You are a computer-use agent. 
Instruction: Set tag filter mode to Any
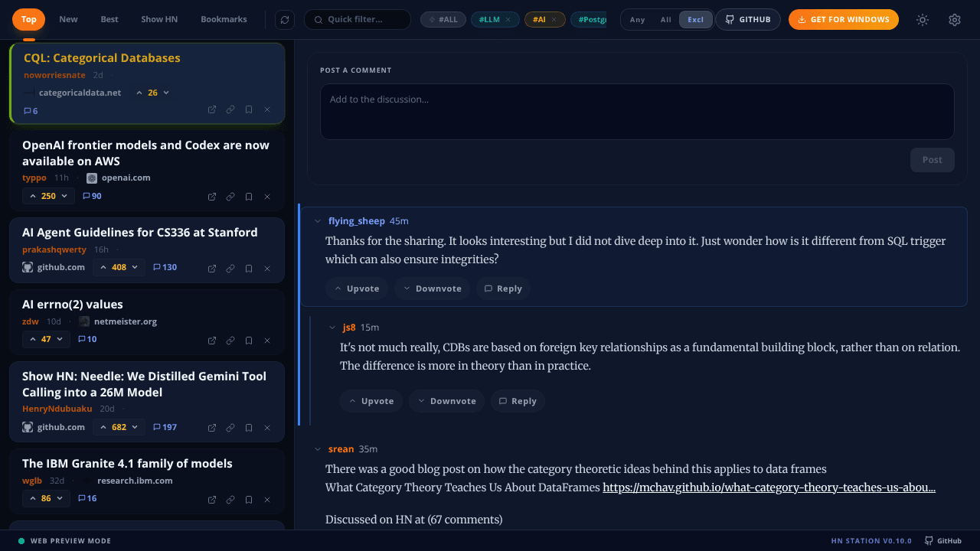[x=637, y=20]
